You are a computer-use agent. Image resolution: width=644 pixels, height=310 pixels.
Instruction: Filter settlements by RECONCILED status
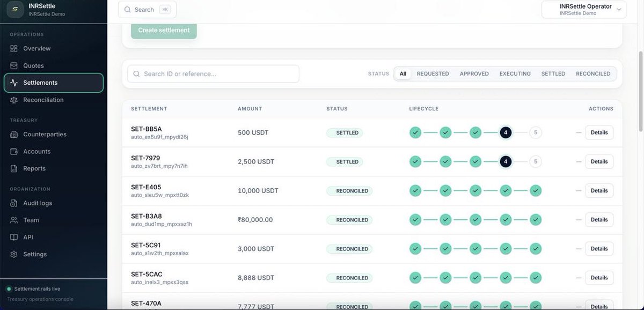593,74
